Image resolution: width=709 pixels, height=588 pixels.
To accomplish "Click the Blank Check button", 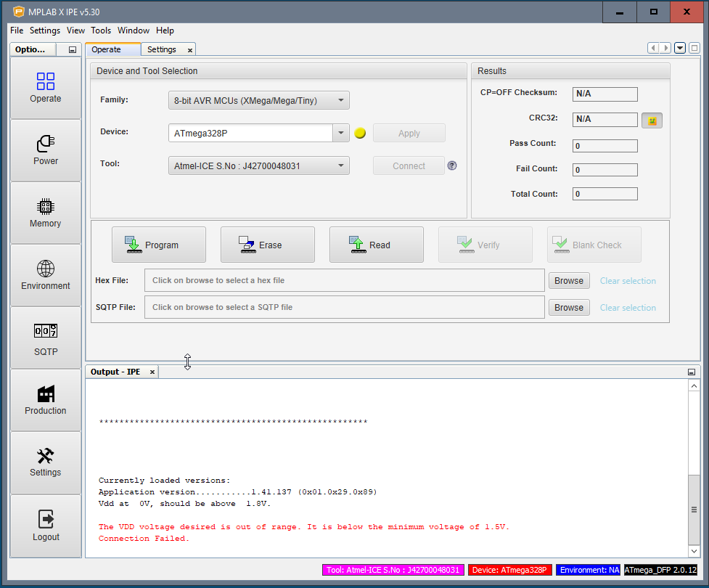I will click(x=594, y=245).
